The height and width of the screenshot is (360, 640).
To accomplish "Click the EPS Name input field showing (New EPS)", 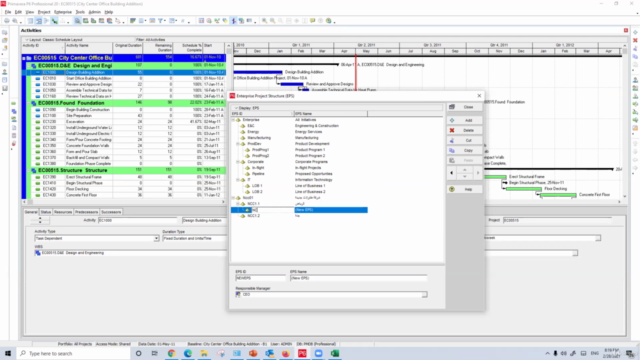I will 359,278.
